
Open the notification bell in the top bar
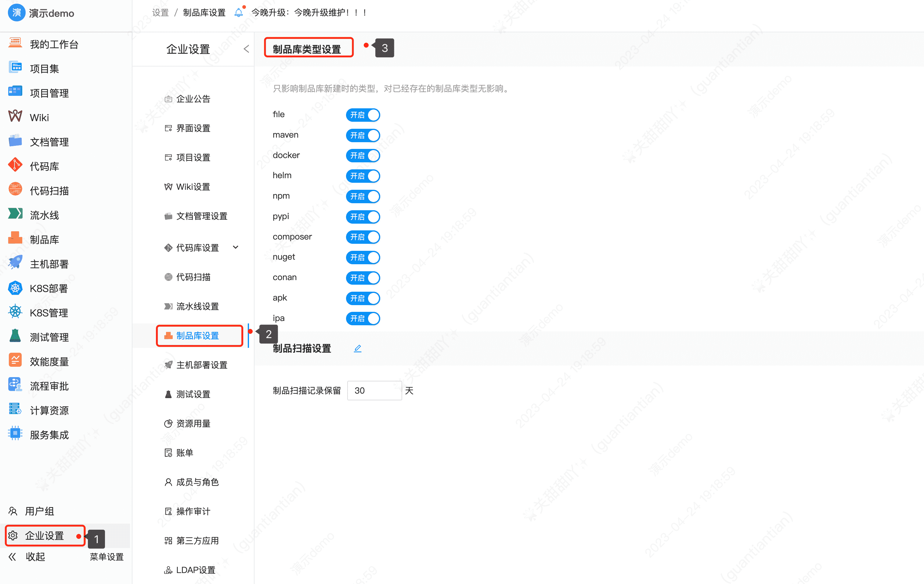[239, 12]
